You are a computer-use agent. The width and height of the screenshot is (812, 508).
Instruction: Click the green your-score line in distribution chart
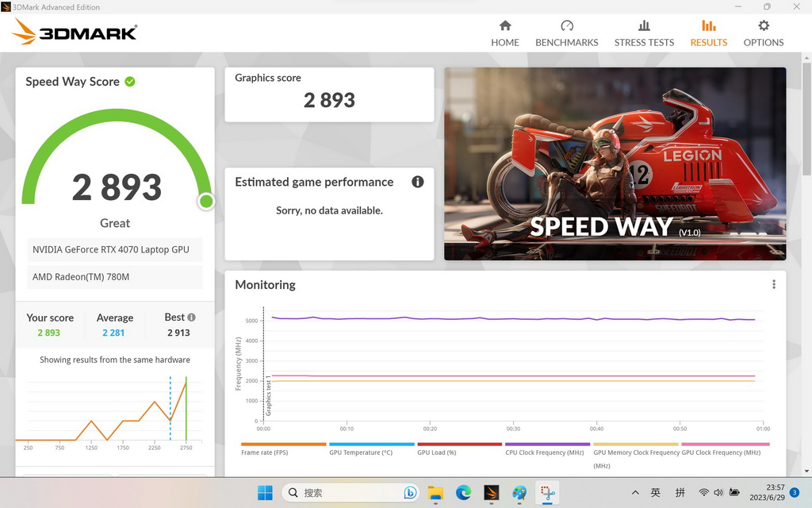[186, 409]
